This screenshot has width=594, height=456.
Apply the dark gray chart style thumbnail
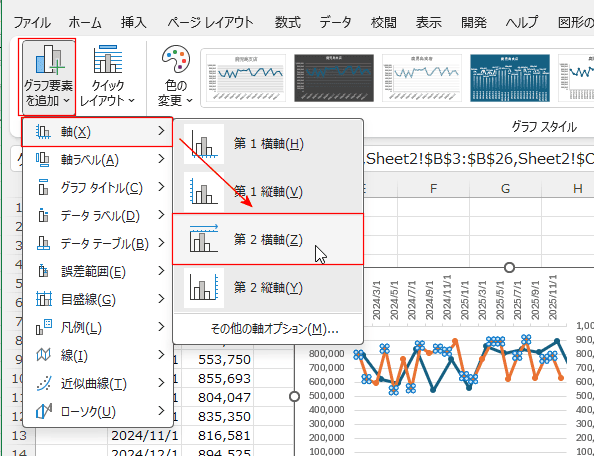coord(334,78)
